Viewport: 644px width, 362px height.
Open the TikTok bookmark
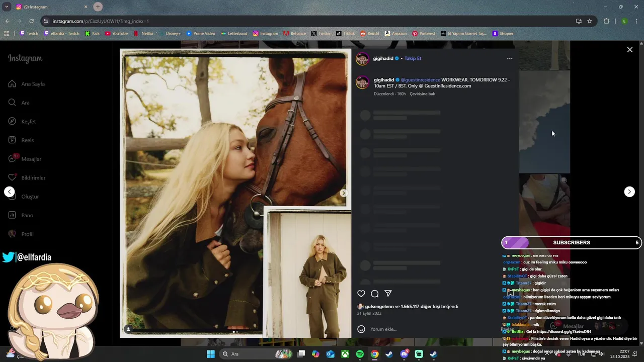pos(346,34)
